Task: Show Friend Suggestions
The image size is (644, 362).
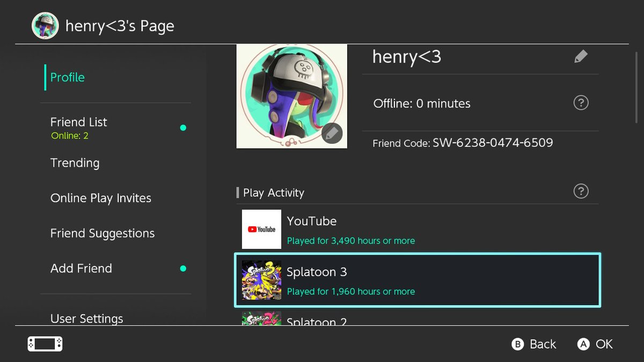Action: point(103,233)
